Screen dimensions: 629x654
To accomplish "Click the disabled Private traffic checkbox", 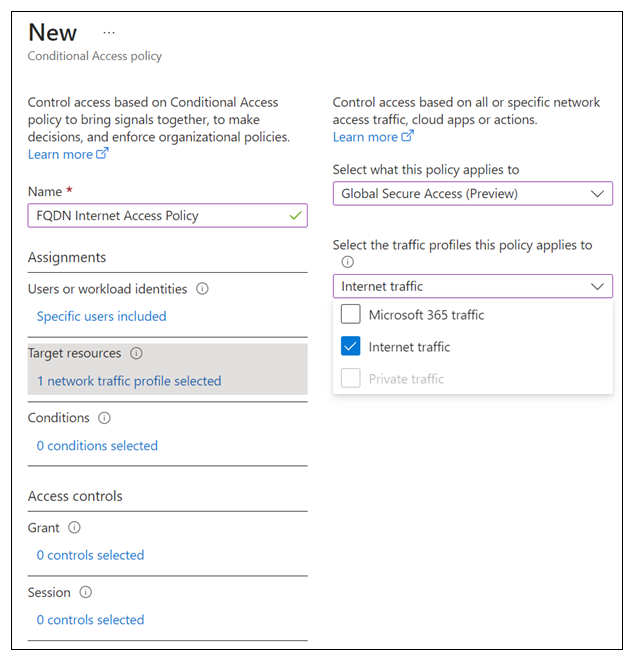I will [350, 379].
